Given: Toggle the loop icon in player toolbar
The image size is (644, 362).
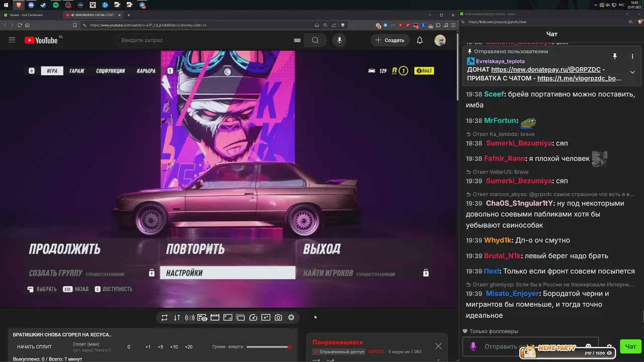Looking at the screenshot, I should [x=165, y=318].
